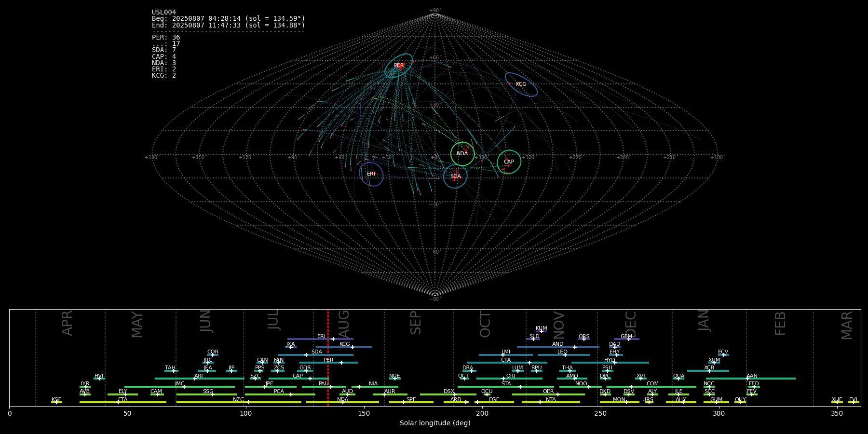Click the KCG radiant ellipse on sky map
This screenshot has height=434, width=868.
(x=521, y=84)
